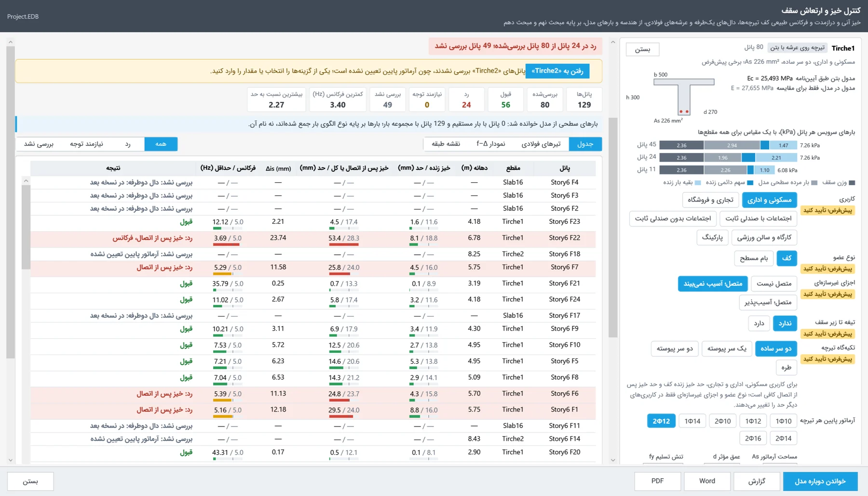Click the گزارش button

coord(757,481)
